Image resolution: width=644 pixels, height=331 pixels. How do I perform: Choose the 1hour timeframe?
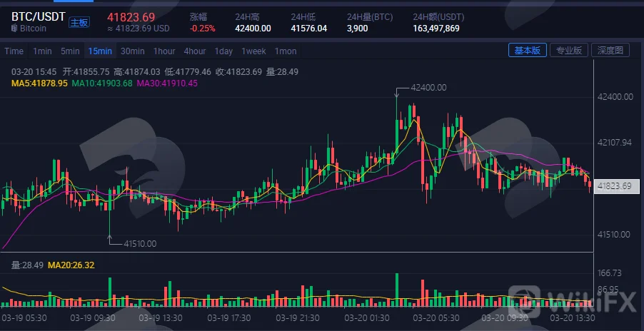[x=164, y=51]
